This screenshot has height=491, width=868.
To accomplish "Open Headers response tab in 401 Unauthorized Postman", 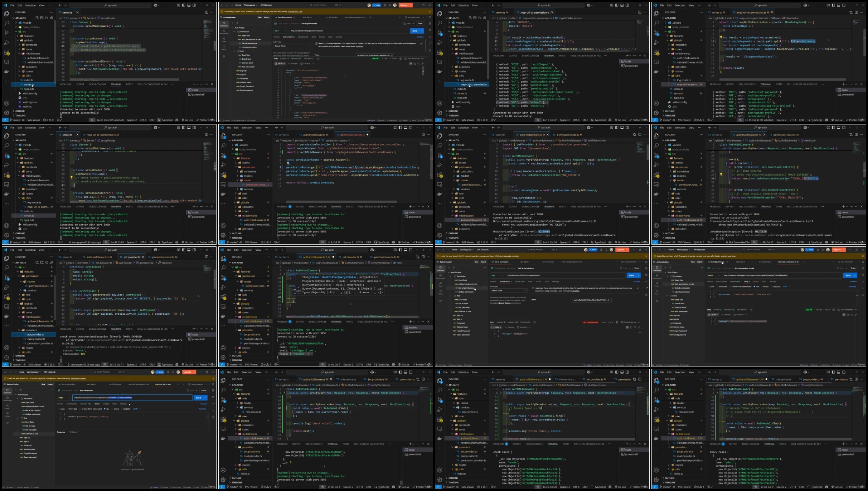I will pyautogui.click(x=513, y=322).
